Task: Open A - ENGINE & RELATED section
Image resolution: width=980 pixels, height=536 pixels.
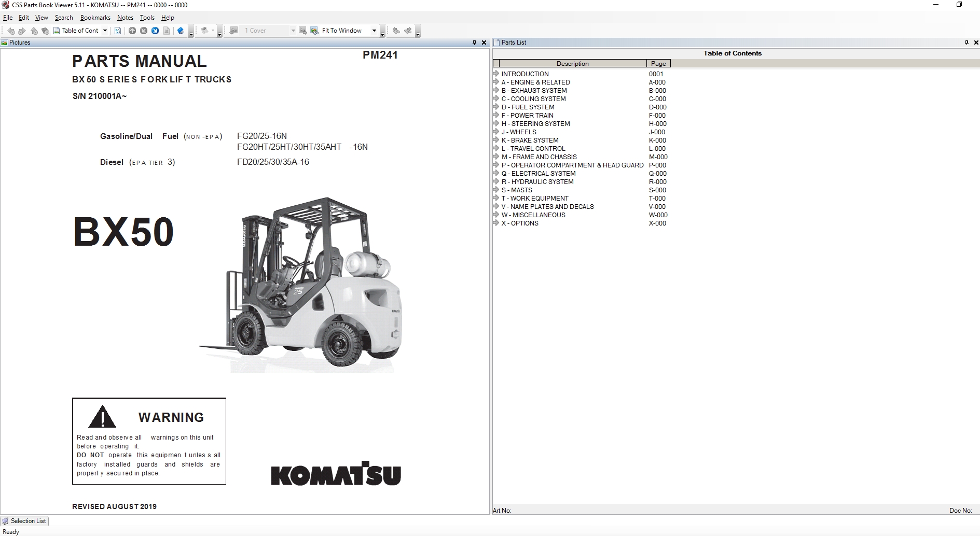Action: [535, 82]
